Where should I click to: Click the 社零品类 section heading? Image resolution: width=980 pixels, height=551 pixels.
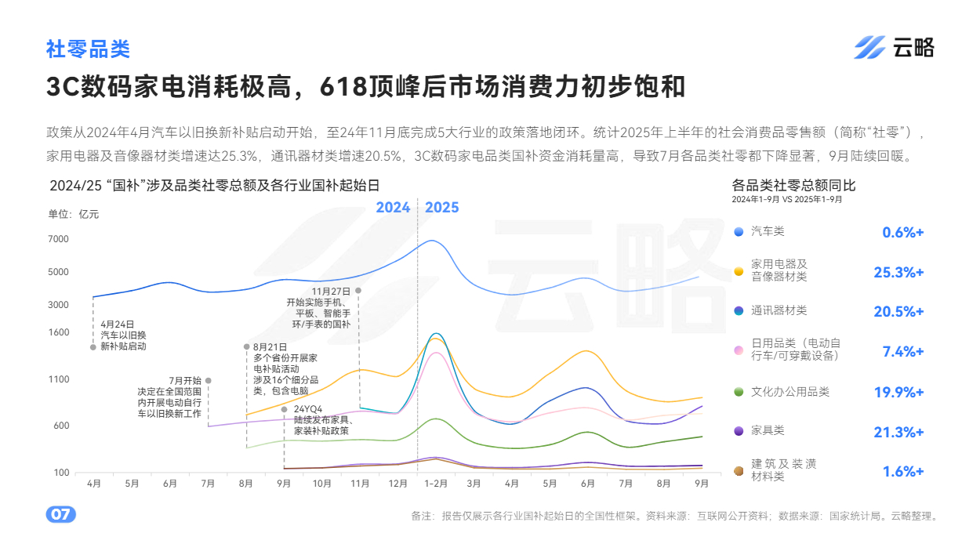(88, 49)
